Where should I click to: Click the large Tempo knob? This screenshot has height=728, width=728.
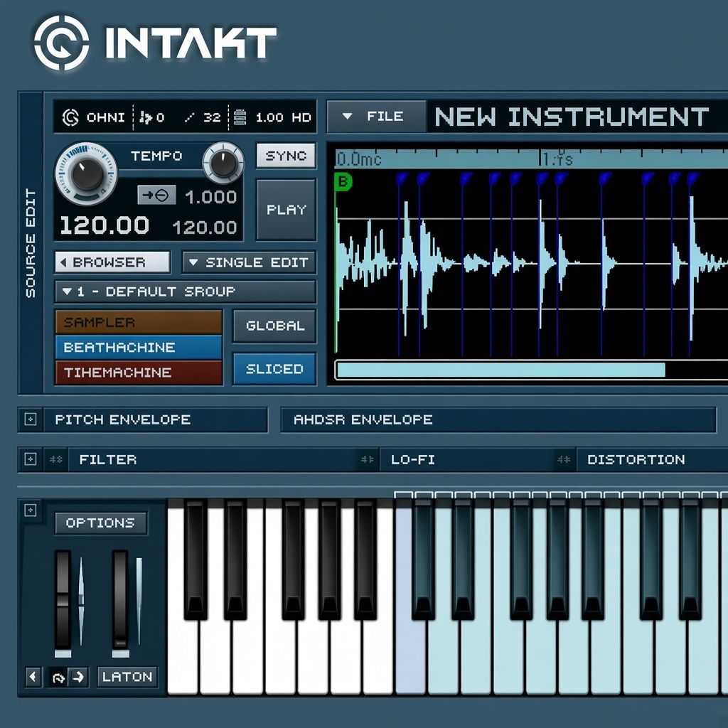[x=86, y=175]
